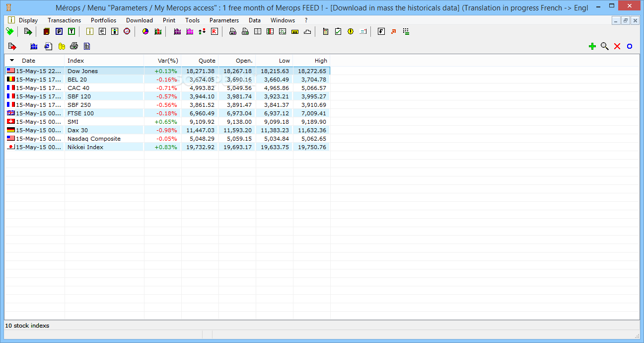
Task: Click the SBF 120 quote 3,944.10
Action: point(202,96)
